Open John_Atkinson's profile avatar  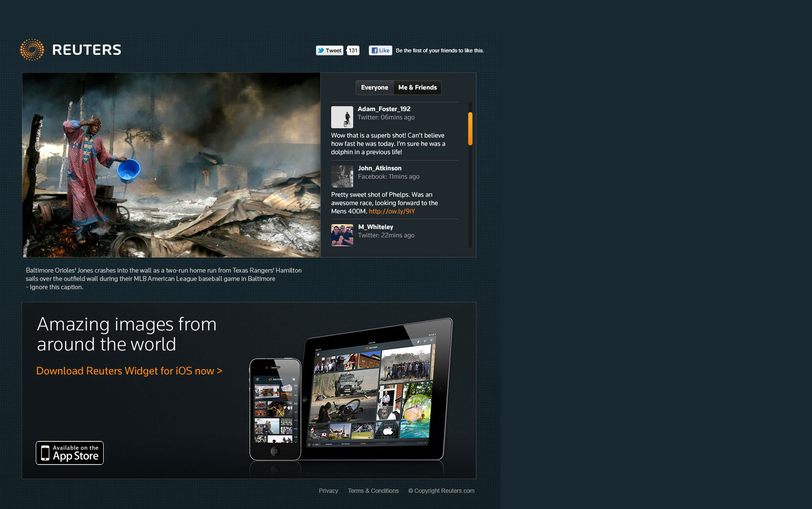342,176
